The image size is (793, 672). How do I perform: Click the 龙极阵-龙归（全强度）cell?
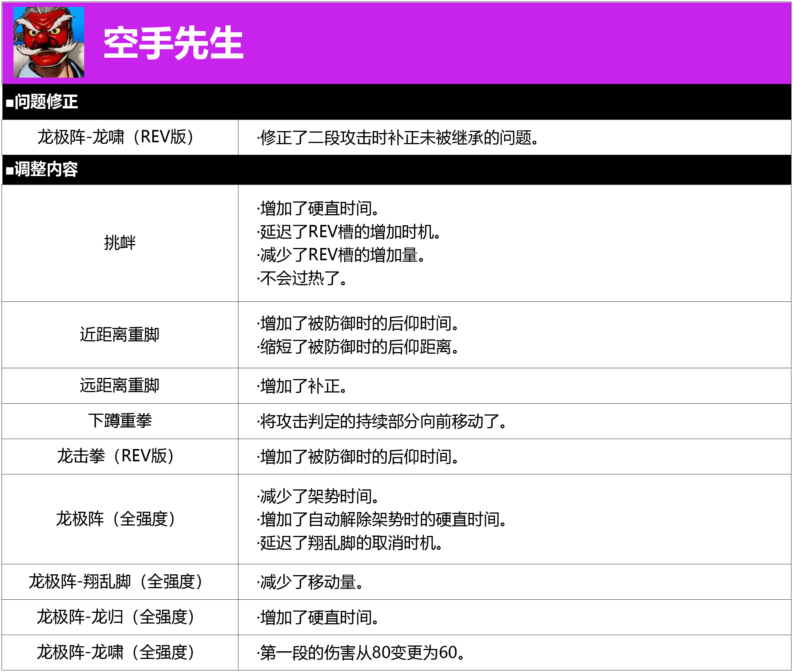[120, 617]
